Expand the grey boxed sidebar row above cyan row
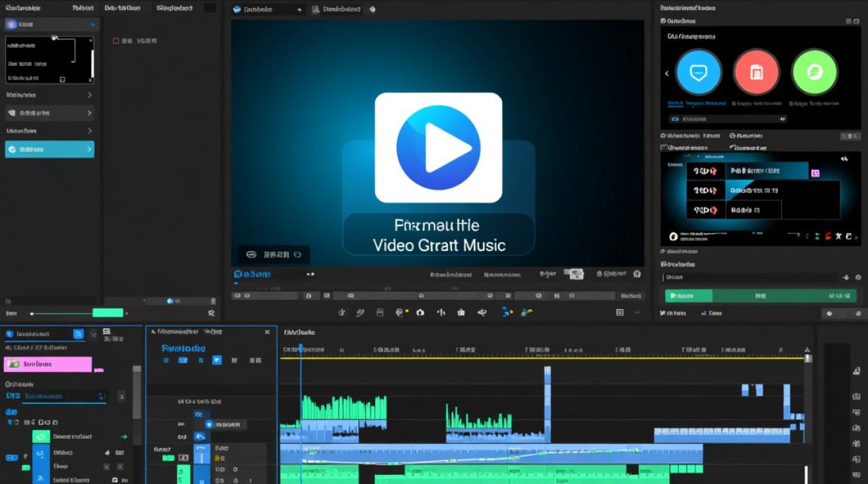This screenshot has height=484, width=868. pyautogui.click(x=50, y=113)
